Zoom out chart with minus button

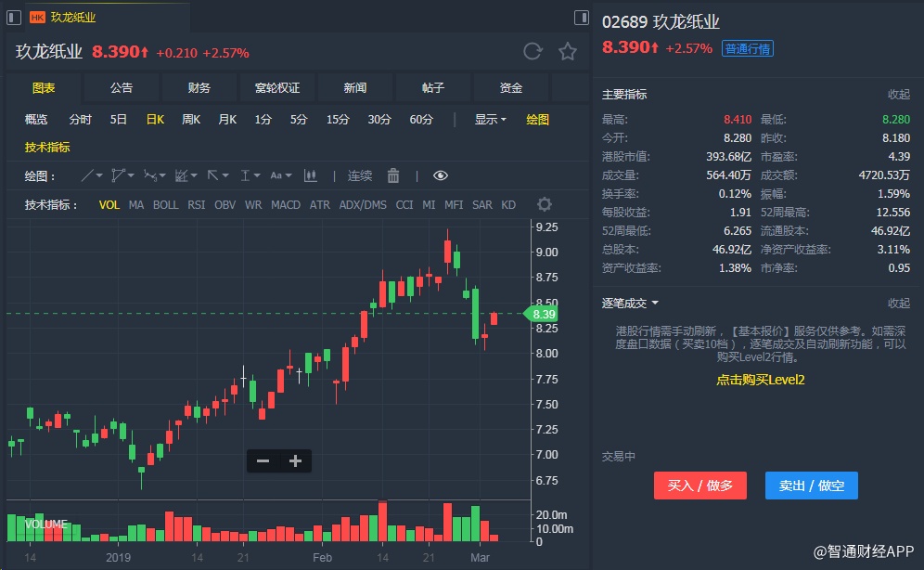(x=263, y=460)
